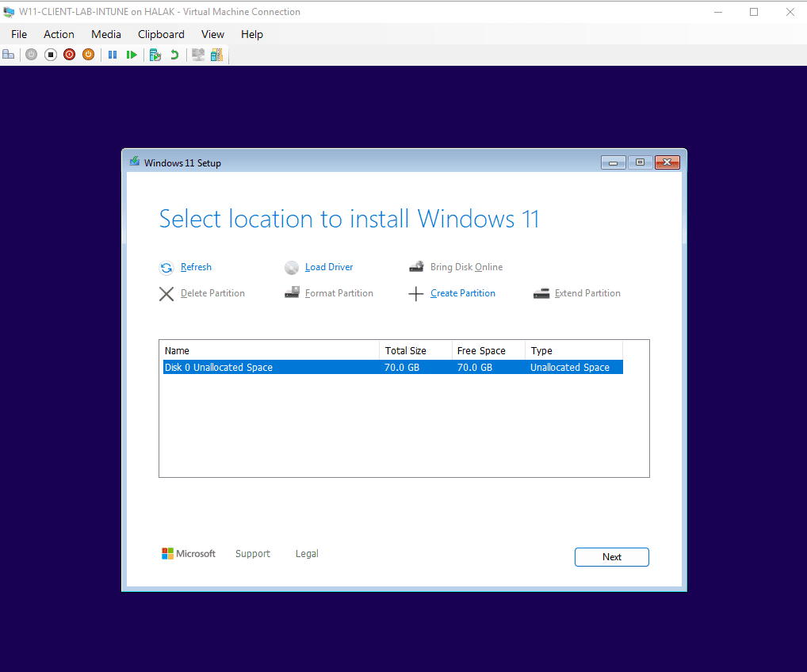This screenshot has height=672, width=807.
Task: Open the Media menu
Action: point(105,34)
